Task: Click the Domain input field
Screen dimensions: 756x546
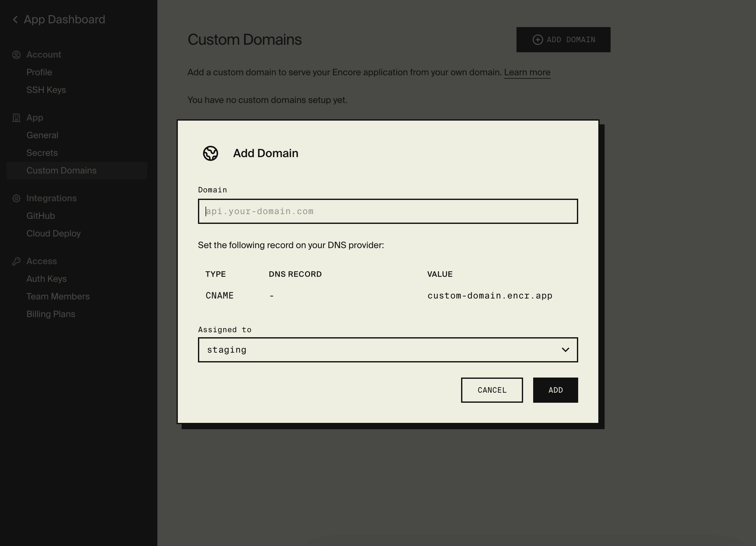Action: 388,211
